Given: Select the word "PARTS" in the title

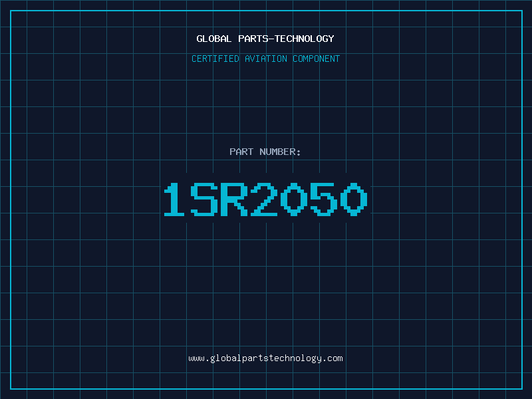Looking at the screenshot, I should [253, 39].
